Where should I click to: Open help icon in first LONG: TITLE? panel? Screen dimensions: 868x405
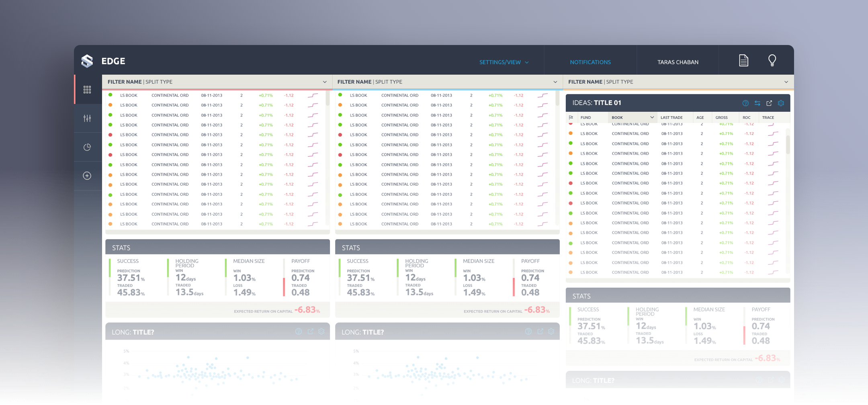(299, 331)
